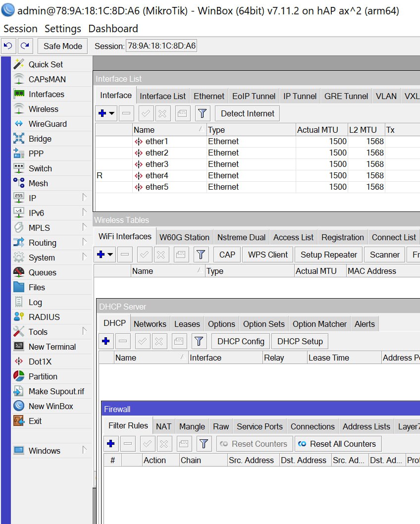The image size is (420, 524).
Task: Expand Tools submenu arrow
Action: (85, 331)
